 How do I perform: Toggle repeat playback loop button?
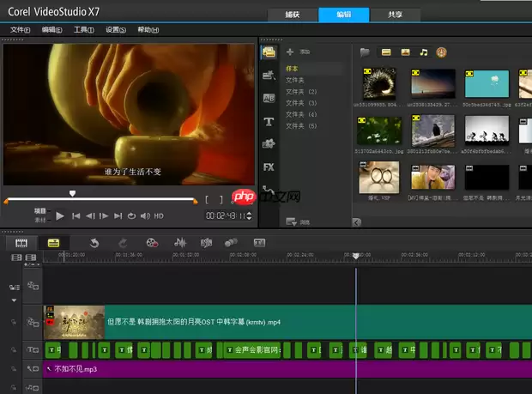coord(133,216)
